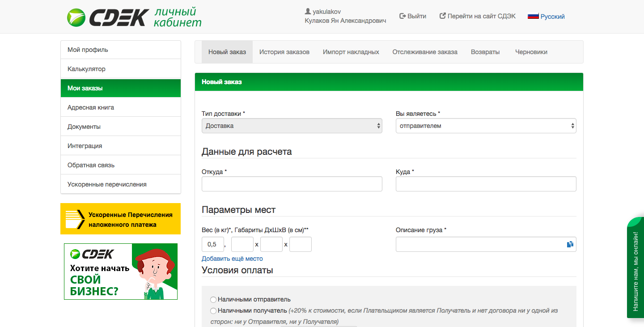Click the copy icon in the cargo description field
The height and width of the screenshot is (327, 644).
pos(570,244)
